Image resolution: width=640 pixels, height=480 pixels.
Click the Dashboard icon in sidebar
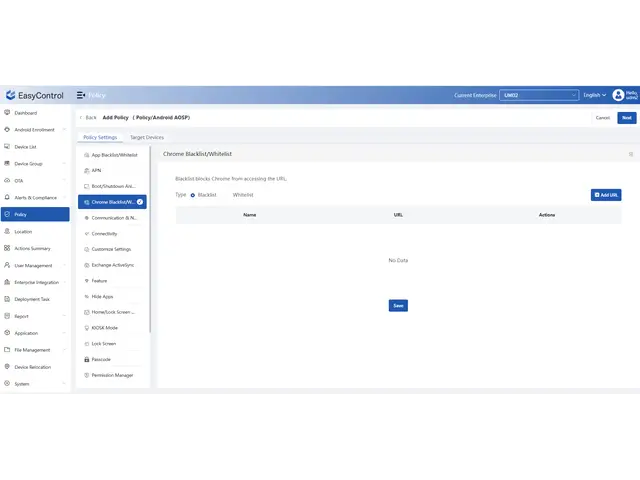[7, 113]
